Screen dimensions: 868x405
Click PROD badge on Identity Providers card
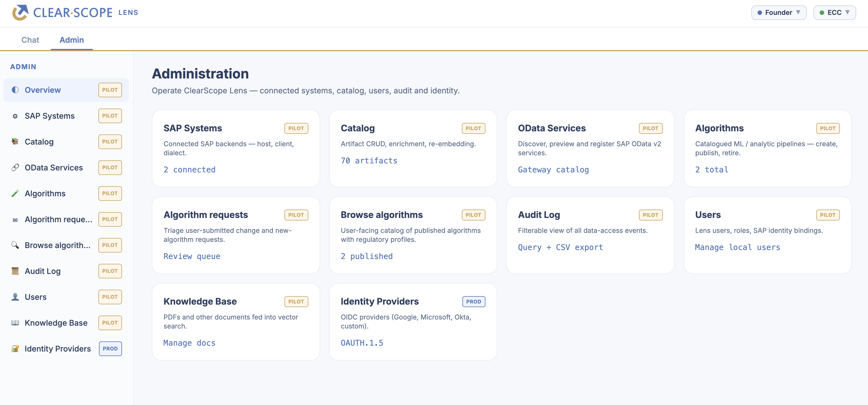(473, 301)
